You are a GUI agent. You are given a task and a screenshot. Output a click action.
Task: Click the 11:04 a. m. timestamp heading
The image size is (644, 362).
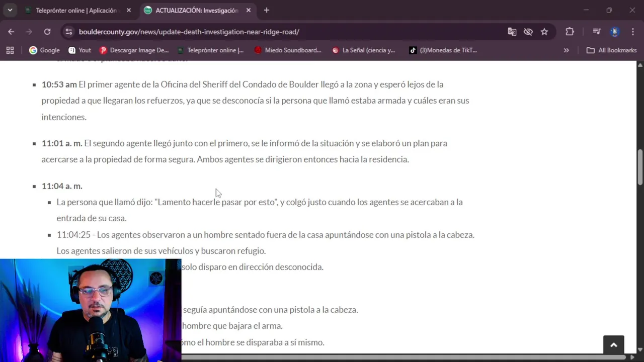coord(61,186)
